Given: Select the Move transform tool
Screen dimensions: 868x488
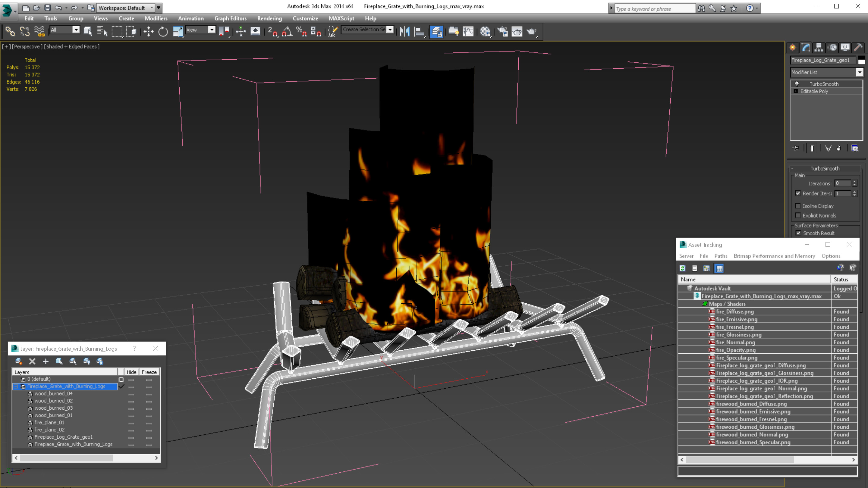Looking at the screenshot, I should tap(148, 32).
